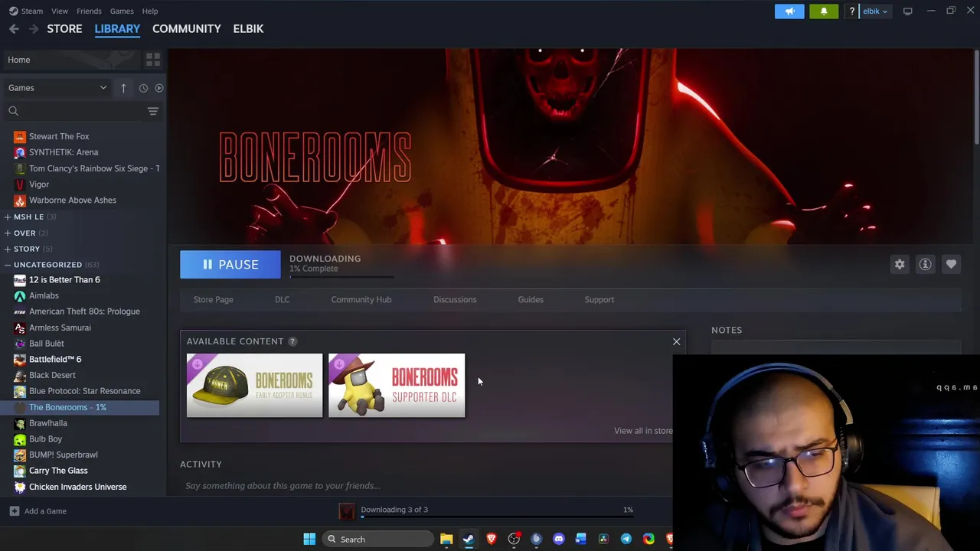Open the STORE tab
This screenshot has height=551, width=980.
coord(64,29)
